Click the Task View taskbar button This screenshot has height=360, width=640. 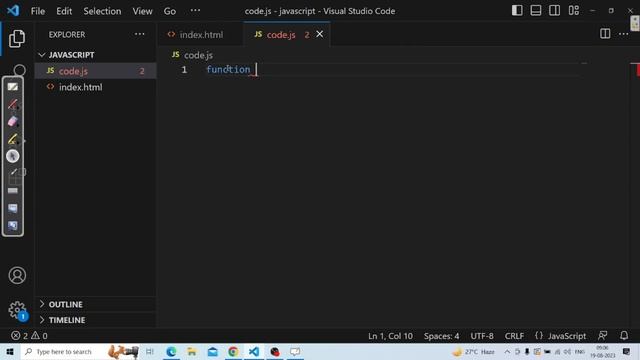tap(150, 351)
